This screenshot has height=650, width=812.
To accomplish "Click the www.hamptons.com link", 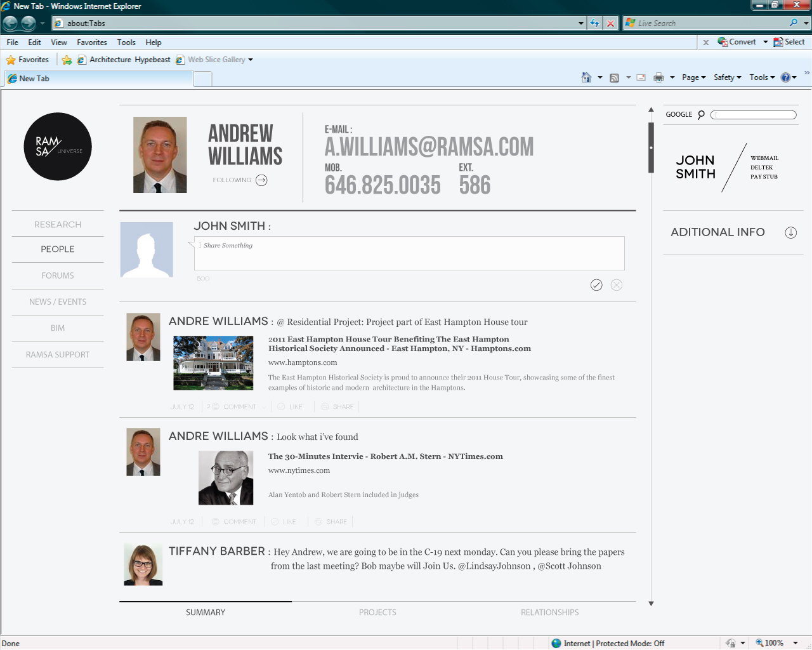I will click(303, 362).
